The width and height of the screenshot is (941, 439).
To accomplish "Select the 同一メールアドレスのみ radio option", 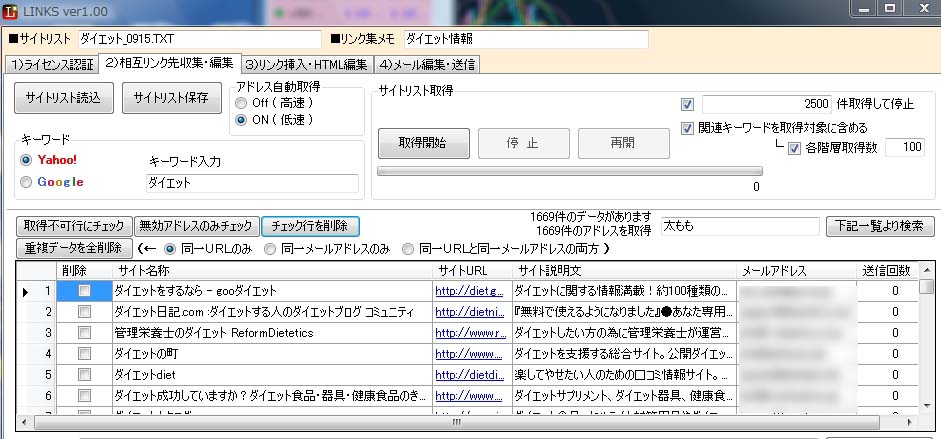I will (x=270, y=248).
